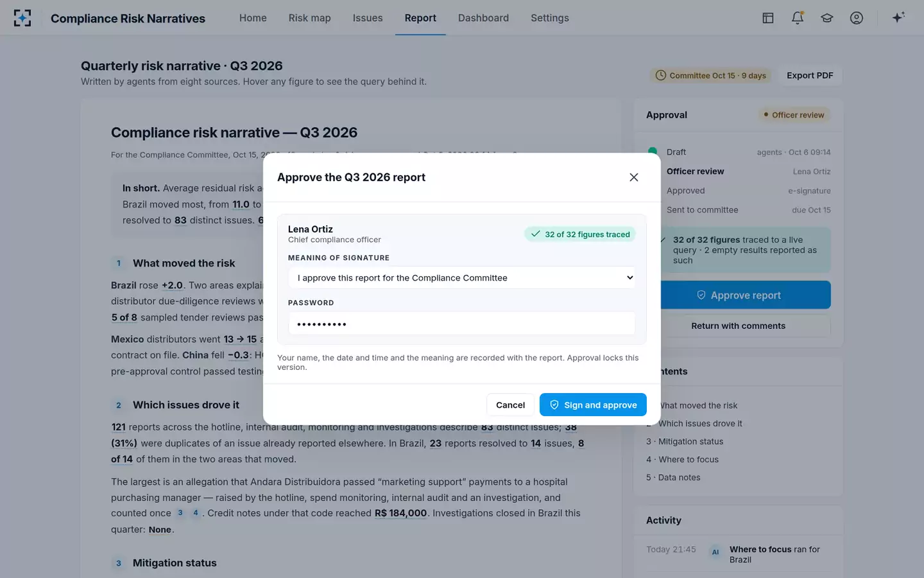Click the 121 reports figure
This screenshot has width=924, height=578.
(118, 427)
